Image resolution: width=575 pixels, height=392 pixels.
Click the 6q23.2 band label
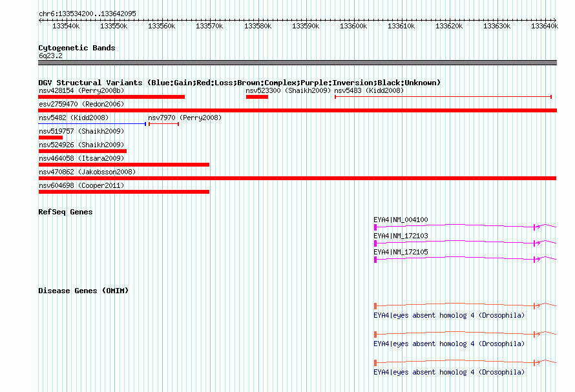coord(50,56)
